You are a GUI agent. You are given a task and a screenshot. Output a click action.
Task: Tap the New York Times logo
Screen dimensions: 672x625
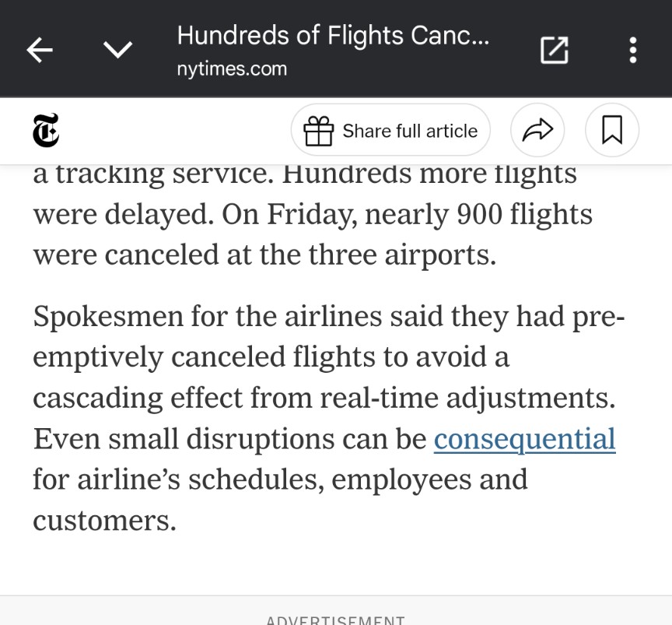pos(46,131)
